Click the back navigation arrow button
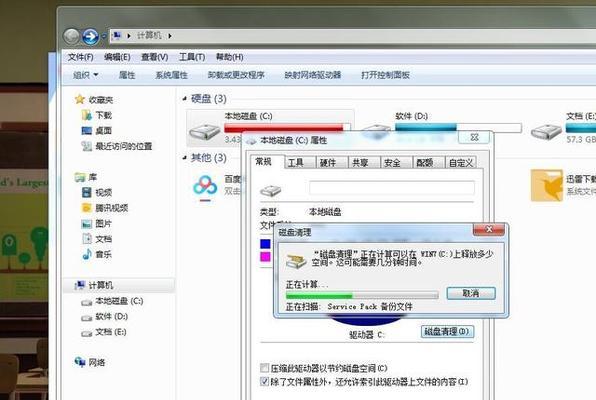Viewport: 596px width, 400px height. pos(71,37)
